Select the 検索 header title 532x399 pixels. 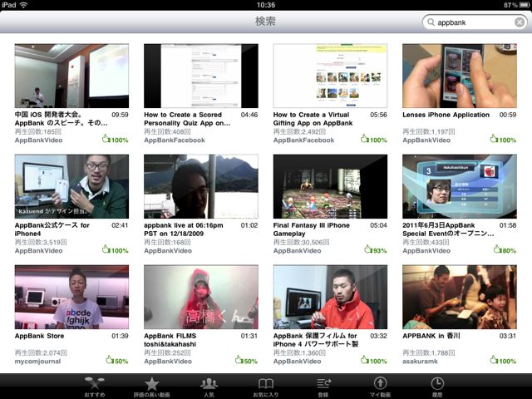tap(265, 22)
